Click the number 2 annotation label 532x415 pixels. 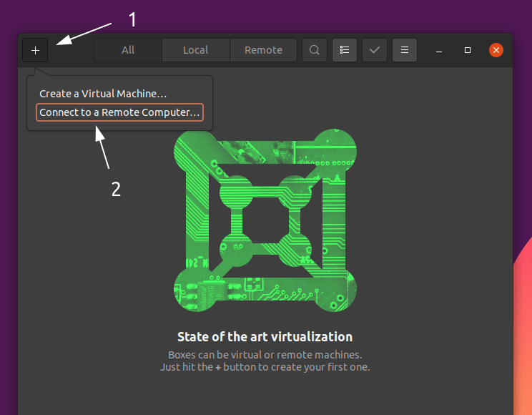point(115,188)
